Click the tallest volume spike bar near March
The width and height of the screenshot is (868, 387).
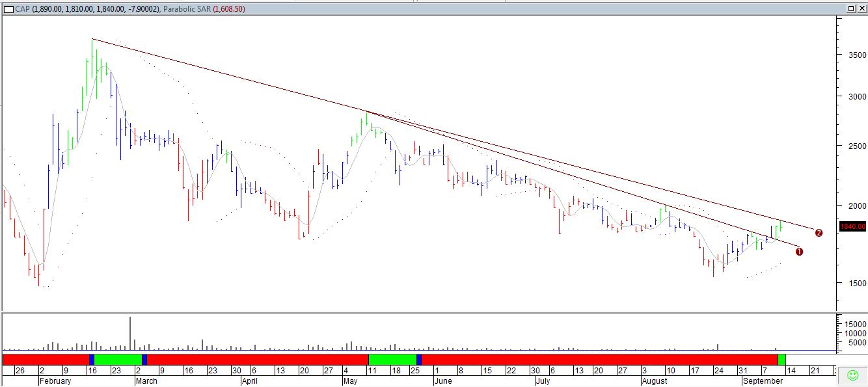pos(130,334)
